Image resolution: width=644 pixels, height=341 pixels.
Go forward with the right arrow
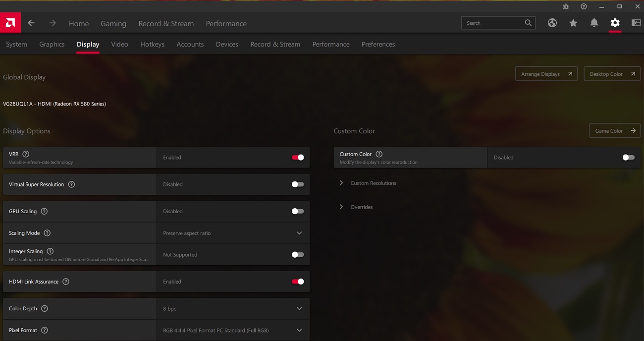53,23
